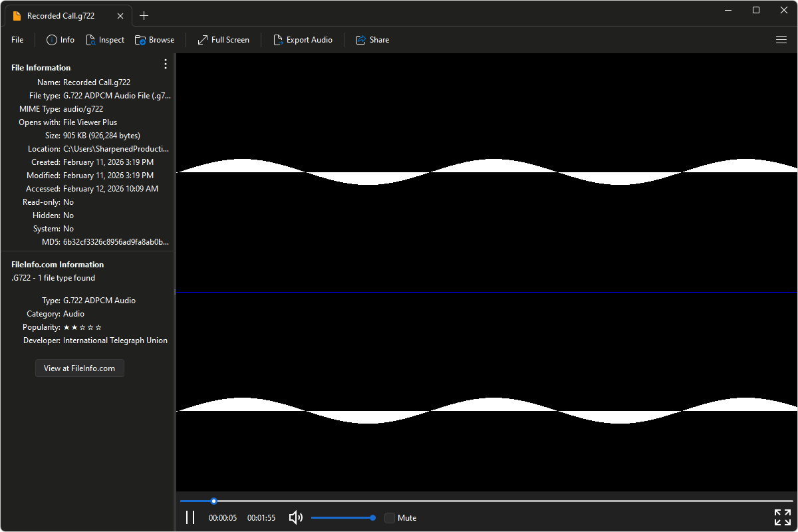Click the MD5 hash value

click(x=116, y=242)
